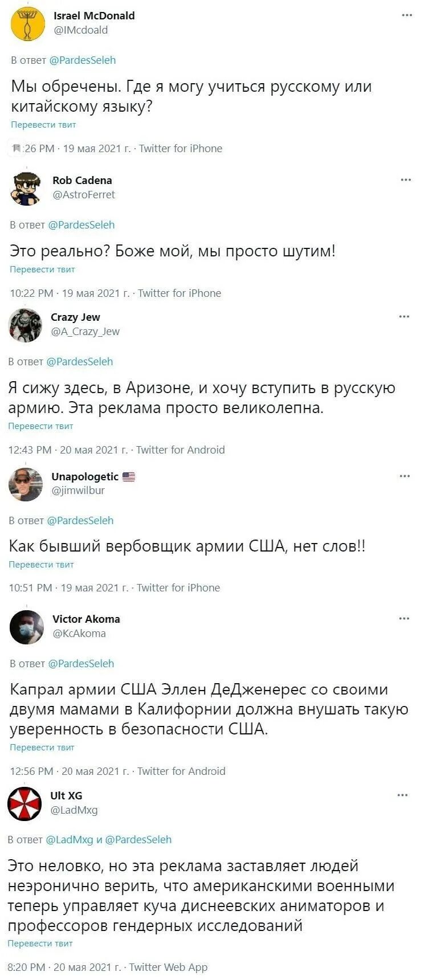Open more options on Victor Akoma's tweet

click(405, 618)
